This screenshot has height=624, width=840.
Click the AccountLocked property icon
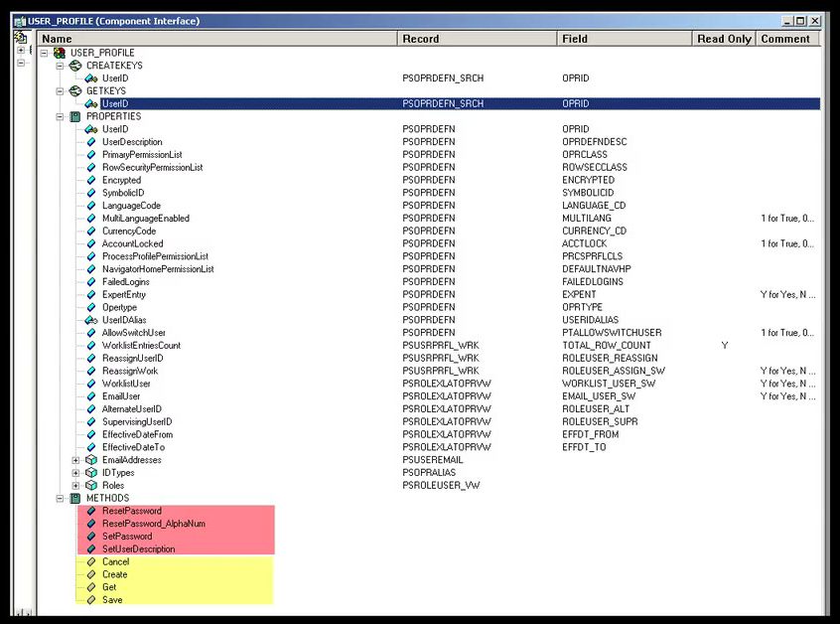click(91, 243)
